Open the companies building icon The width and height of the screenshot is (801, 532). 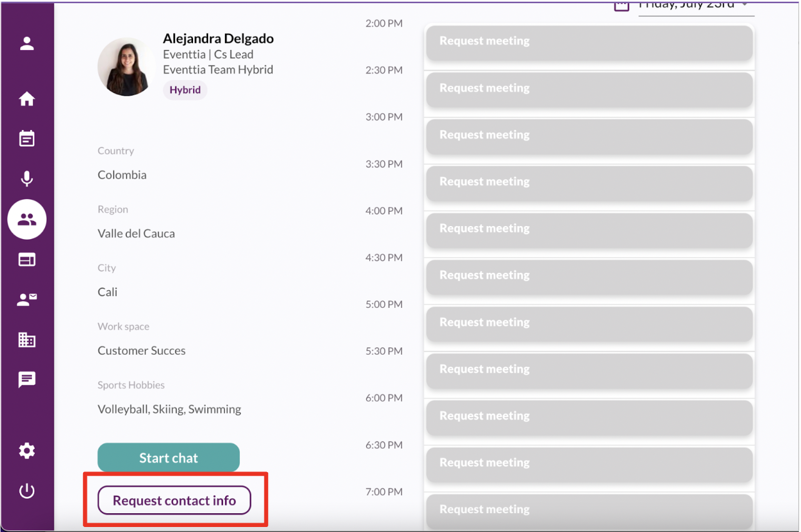point(27,340)
